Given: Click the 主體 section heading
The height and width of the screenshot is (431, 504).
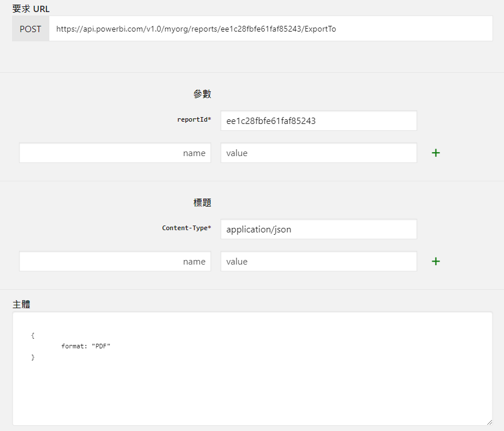Looking at the screenshot, I should tap(21, 304).
